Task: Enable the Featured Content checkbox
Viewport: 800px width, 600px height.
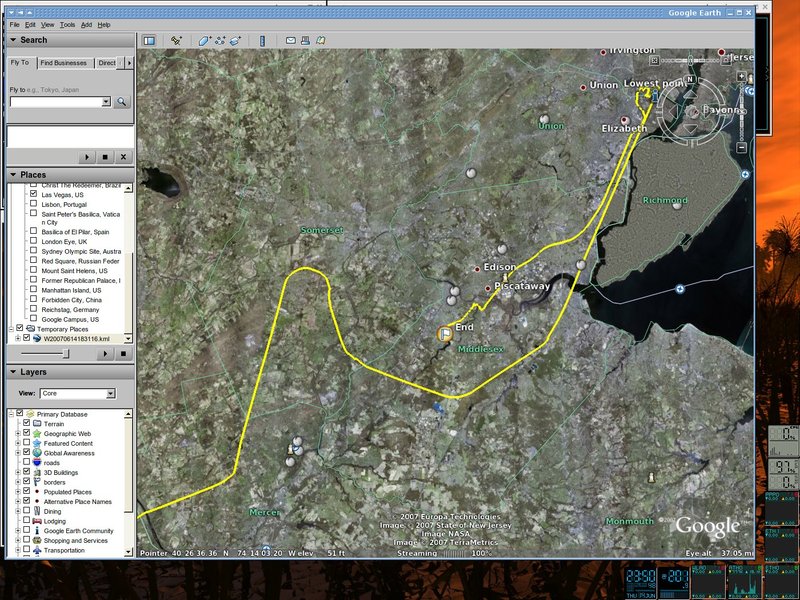Action: pyautogui.click(x=27, y=442)
